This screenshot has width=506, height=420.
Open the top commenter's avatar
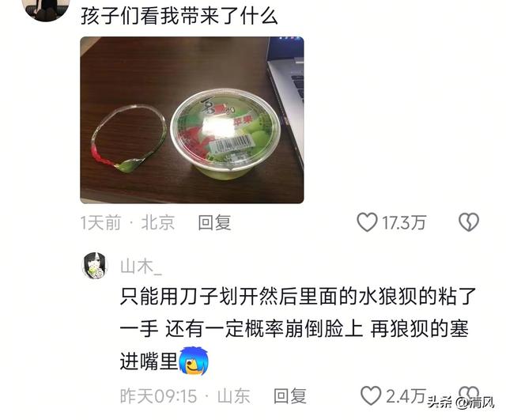(46, 9)
